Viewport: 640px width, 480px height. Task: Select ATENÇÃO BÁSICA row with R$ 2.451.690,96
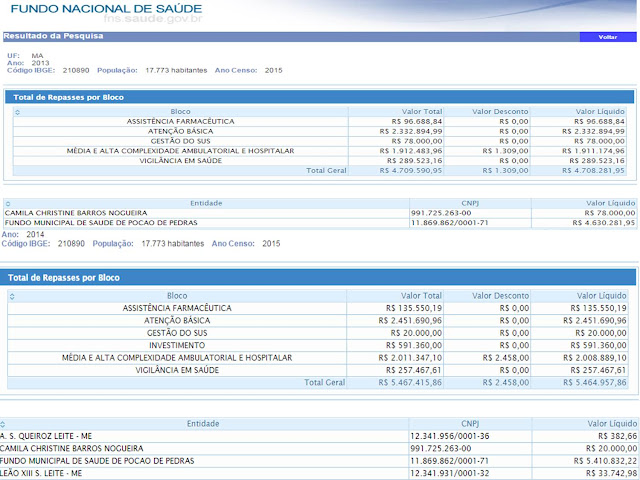tap(318, 321)
